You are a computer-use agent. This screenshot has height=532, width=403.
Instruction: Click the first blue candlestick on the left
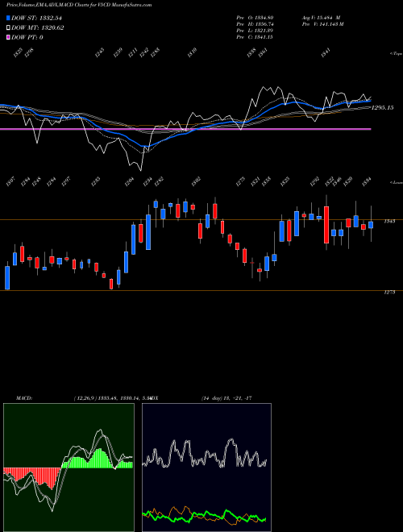pos(7,277)
